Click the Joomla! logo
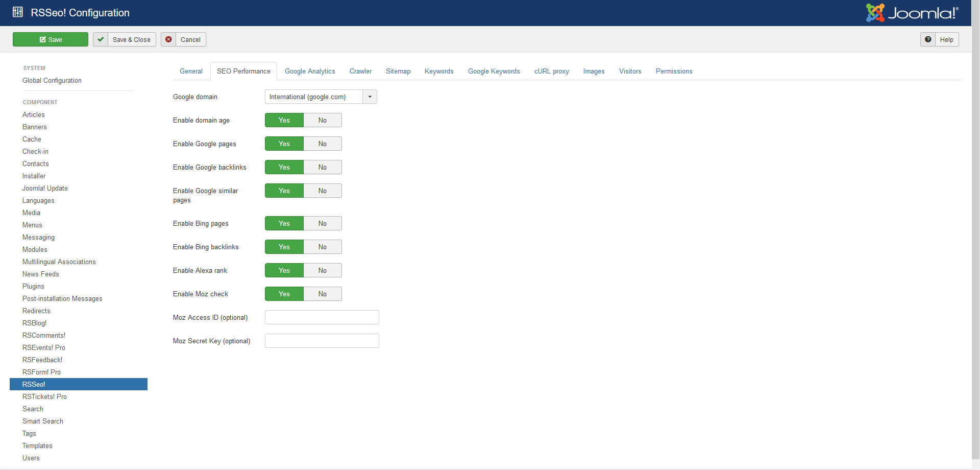The width and height of the screenshot is (980, 470). tap(912, 13)
